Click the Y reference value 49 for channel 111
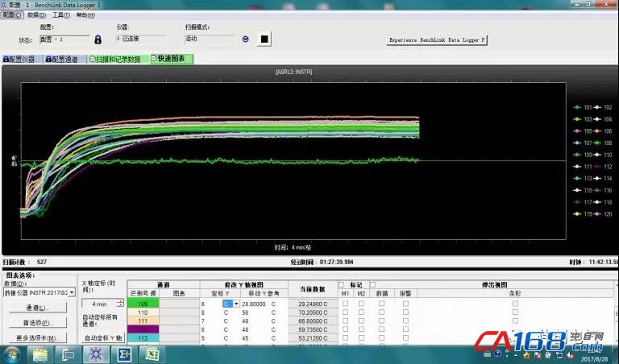This screenshot has height=364, width=619. 246,321
